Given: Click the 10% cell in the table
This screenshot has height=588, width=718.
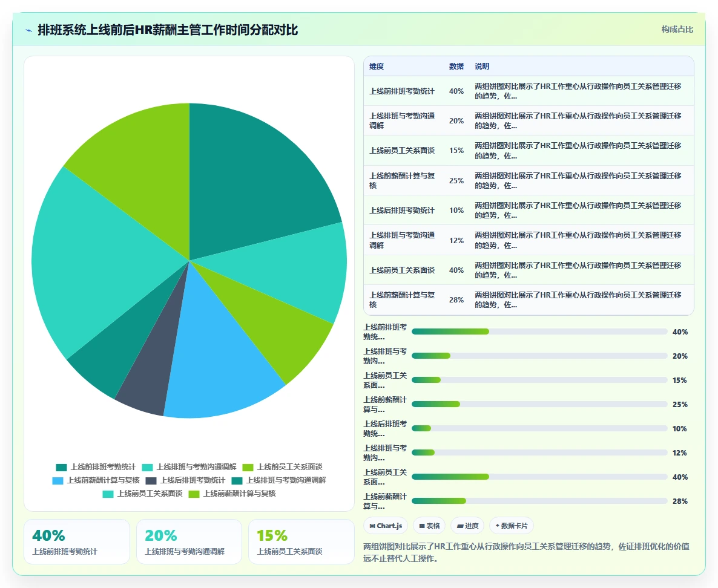Looking at the screenshot, I should (456, 211).
